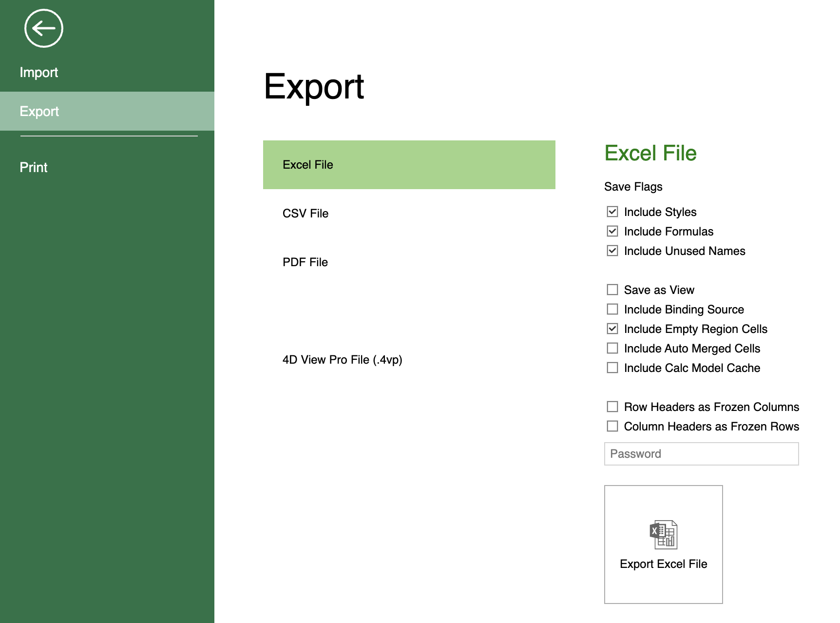Enable Column Headers as Frozen Rows

[612, 426]
